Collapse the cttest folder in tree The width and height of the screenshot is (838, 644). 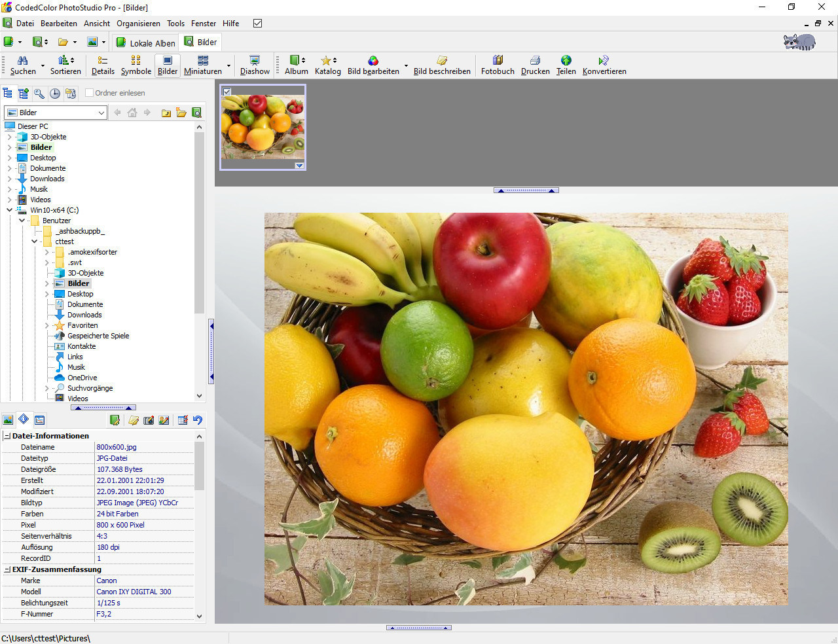(35, 241)
